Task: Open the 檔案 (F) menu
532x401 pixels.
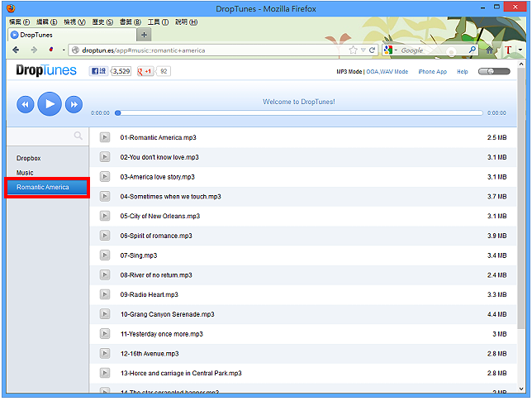Action: click(x=19, y=22)
